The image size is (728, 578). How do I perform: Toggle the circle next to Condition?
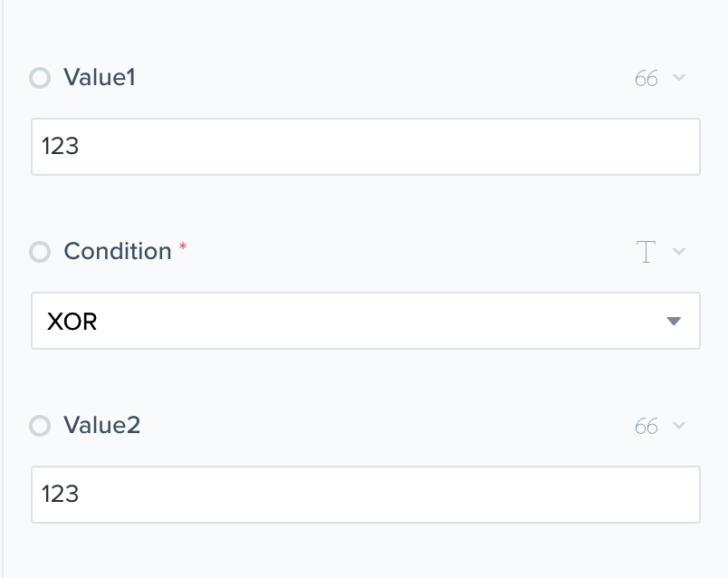[x=40, y=252]
